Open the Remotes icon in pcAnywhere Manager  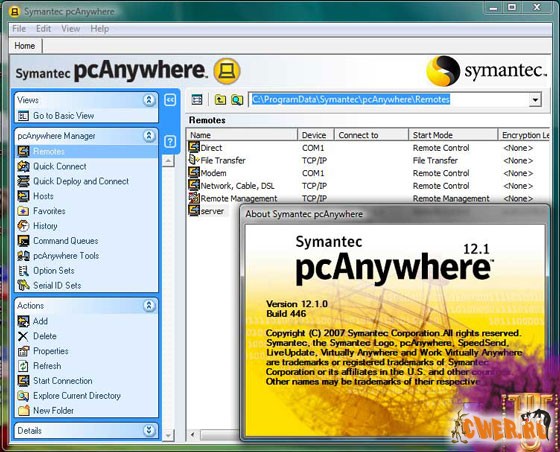tap(23, 151)
